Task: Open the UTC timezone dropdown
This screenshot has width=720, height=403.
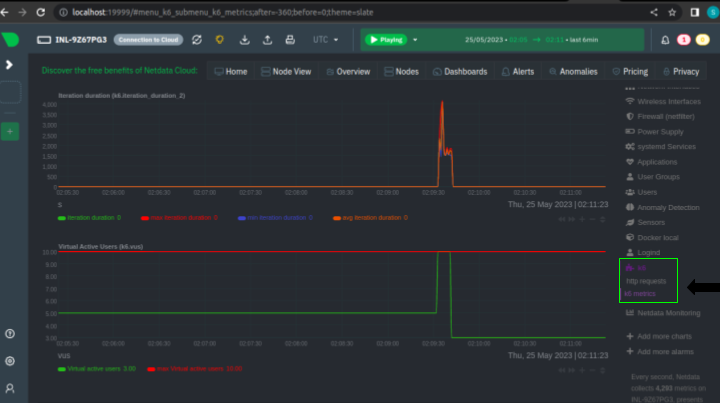Action: (x=326, y=40)
